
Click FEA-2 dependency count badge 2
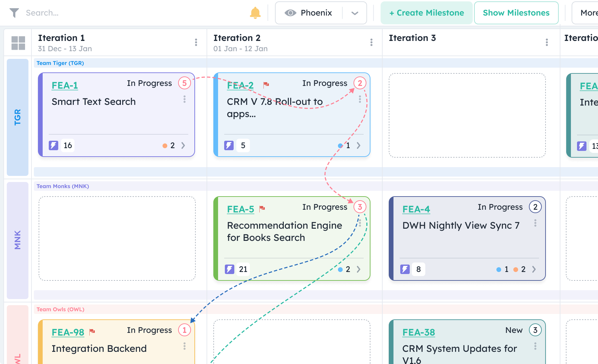click(x=360, y=83)
